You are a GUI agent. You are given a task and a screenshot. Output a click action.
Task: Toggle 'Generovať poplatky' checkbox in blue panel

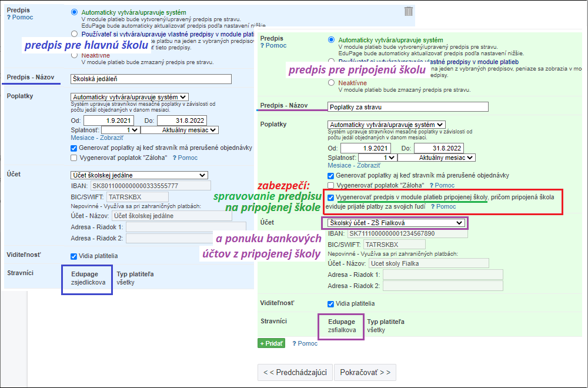[x=74, y=148]
